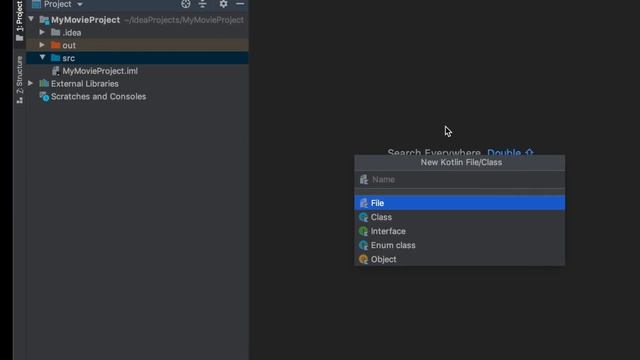Click the Name input field
640x360 pixels.
(460, 180)
